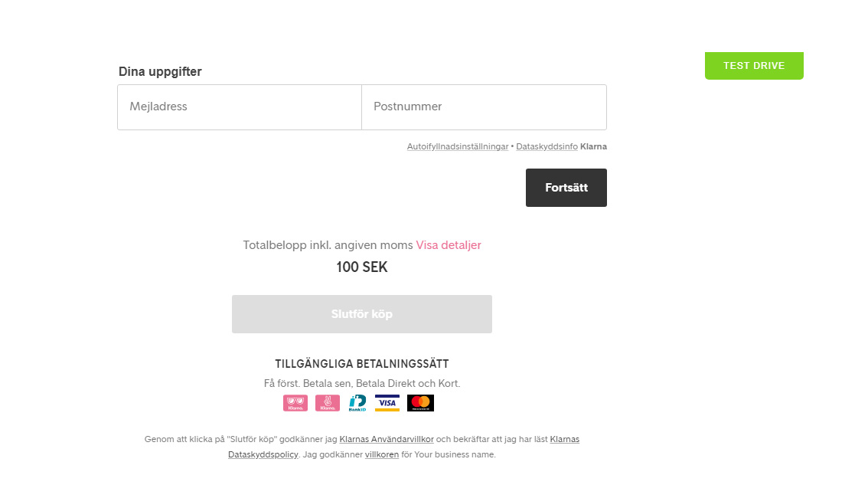The image size is (868, 485).
Task: Click the Mastercard logo
Action: (420, 403)
